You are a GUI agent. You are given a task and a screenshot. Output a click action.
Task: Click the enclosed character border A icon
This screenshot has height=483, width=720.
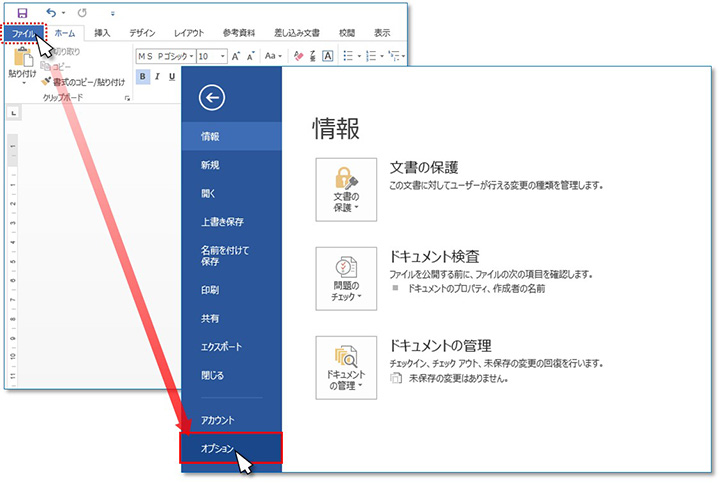(x=327, y=56)
